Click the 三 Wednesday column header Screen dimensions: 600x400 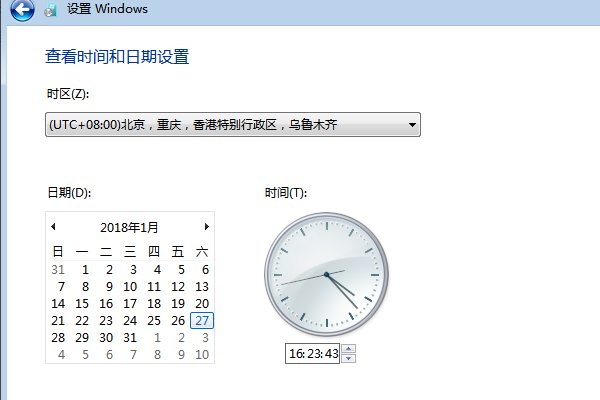[130, 251]
